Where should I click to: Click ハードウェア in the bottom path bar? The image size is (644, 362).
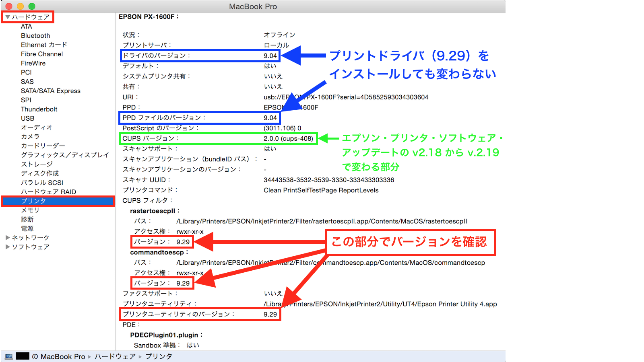click(x=115, y=357)
